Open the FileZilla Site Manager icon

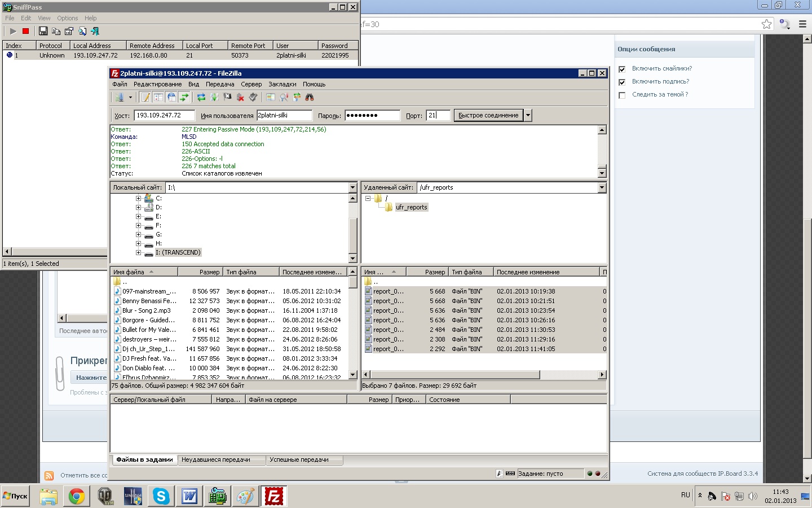[x=120, y=97]
